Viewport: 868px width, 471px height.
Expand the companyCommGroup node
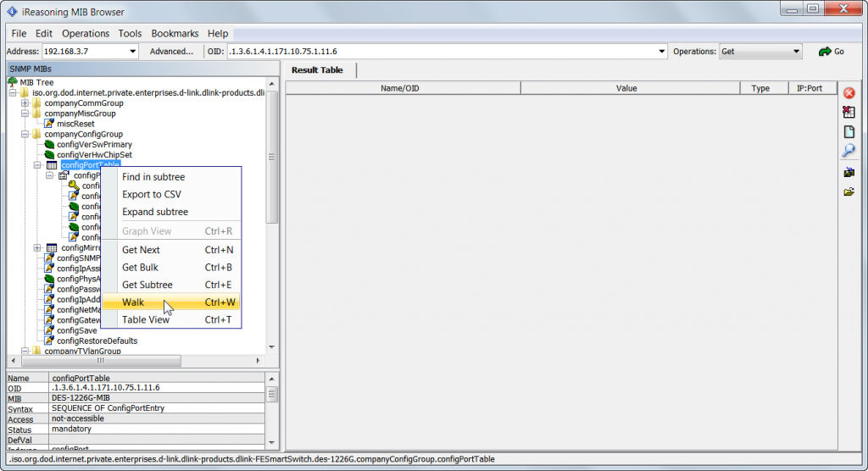[x=25, y=103]
